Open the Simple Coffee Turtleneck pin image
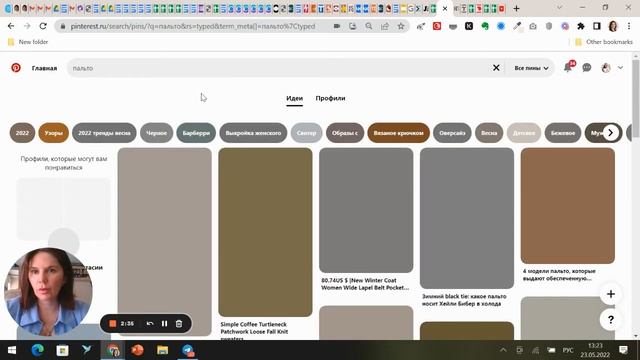The width and height of the screenshot is (640, 360). 265,232
